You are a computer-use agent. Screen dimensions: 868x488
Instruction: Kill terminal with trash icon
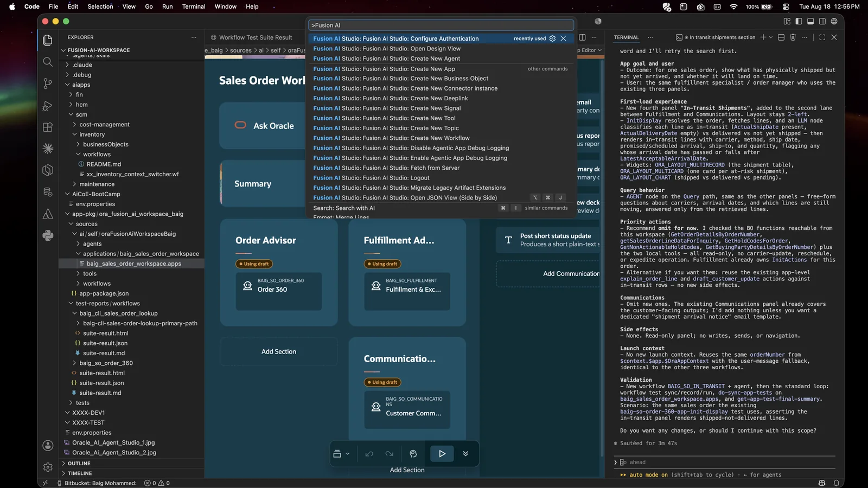[793, 37]
